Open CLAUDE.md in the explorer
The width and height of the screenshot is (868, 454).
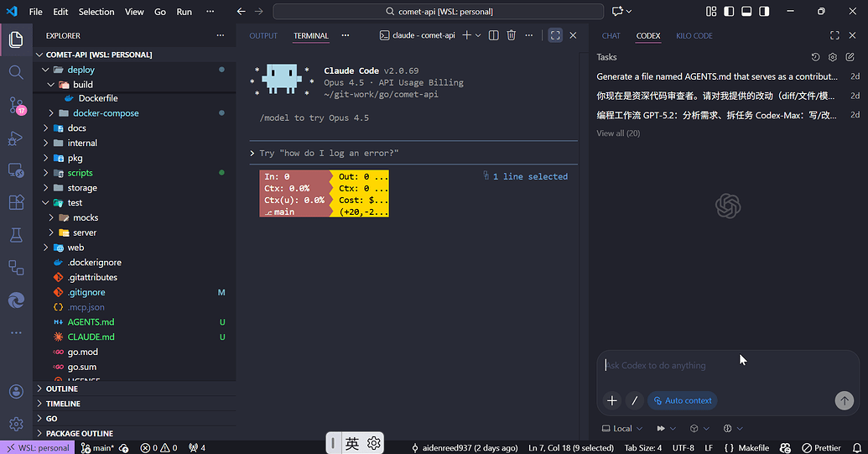pyautogui.click(x=134, y=337)
